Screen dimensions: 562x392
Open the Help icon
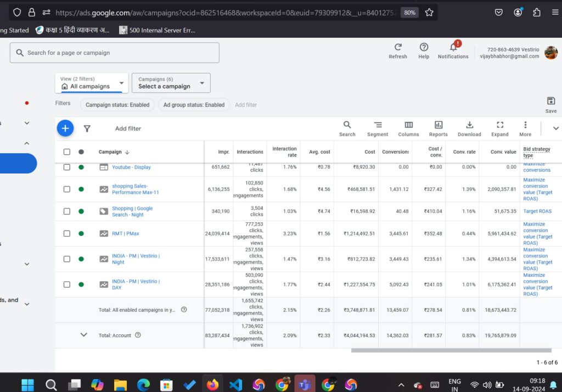(424, 47)
